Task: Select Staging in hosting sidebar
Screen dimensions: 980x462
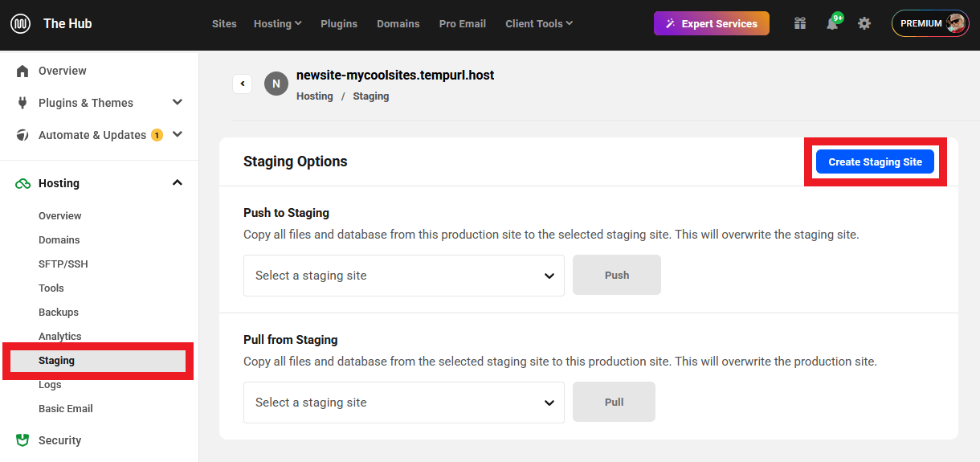Action: click(98, 361)
